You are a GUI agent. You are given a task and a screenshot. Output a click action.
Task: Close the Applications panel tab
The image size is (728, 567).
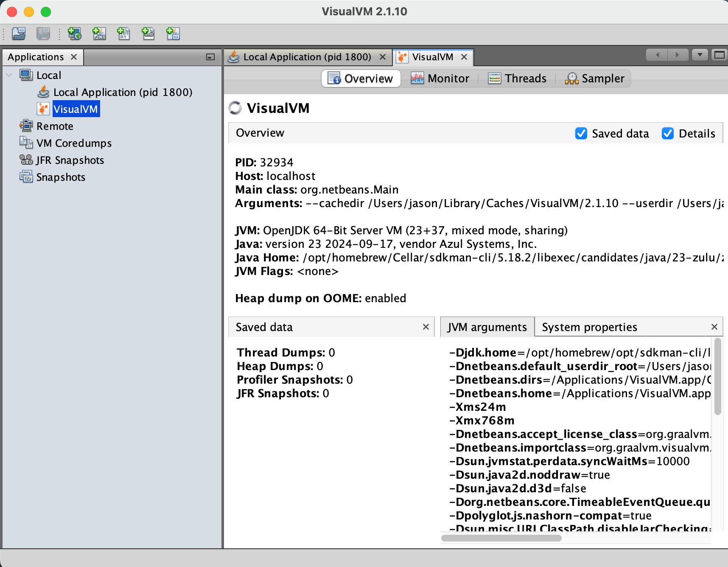74,57
